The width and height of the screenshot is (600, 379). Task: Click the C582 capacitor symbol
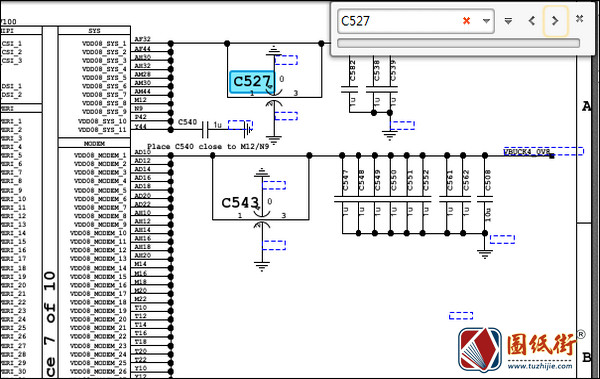point(349,89)
